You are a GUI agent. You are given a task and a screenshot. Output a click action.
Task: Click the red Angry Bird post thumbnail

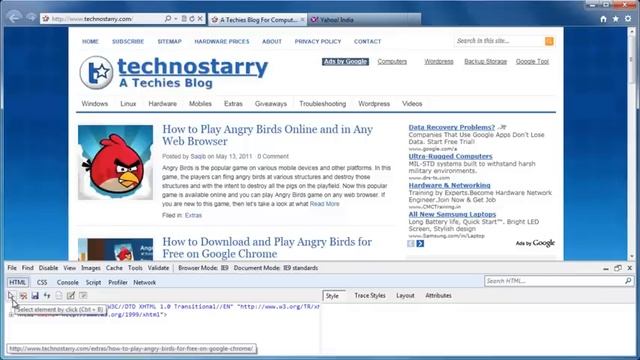pos(116,162)
